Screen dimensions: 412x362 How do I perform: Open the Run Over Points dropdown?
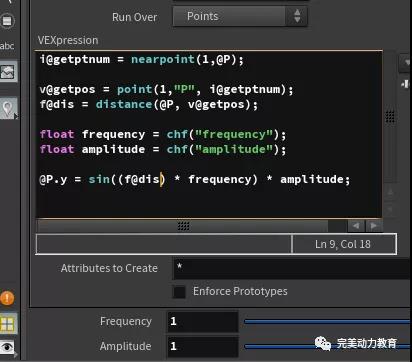pos(240,16)
